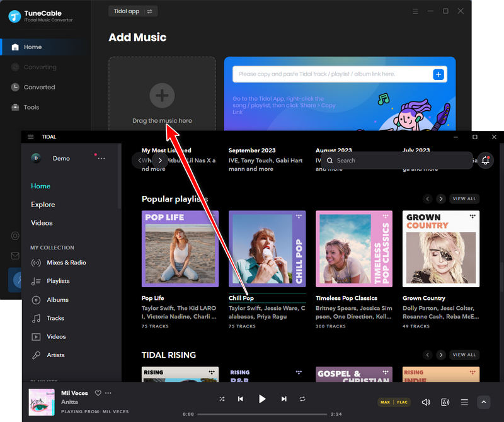
Task: Expand the now playing view
Action: 484,402
